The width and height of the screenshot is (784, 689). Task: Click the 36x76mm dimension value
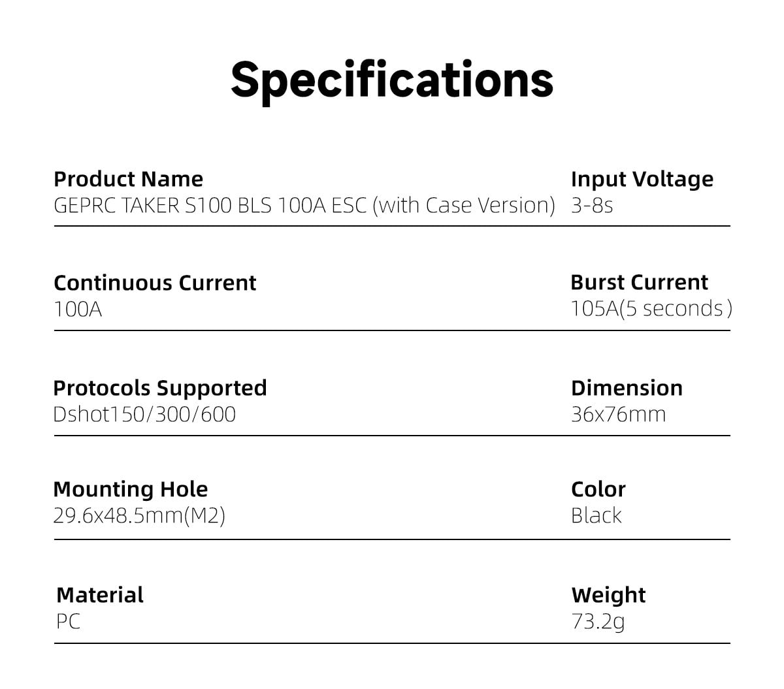pos(618,414)
